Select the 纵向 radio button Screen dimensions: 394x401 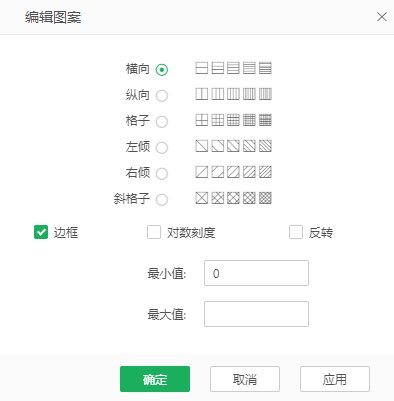(162, 96)
